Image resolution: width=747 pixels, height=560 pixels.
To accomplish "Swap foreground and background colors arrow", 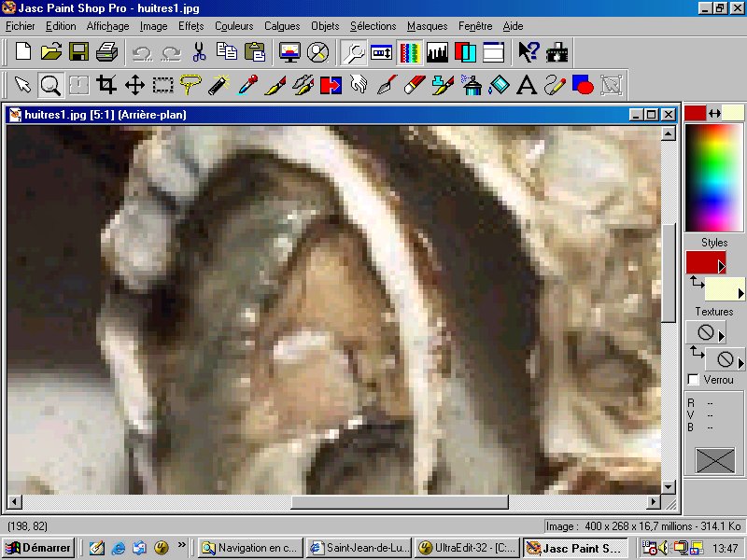I will coord(714,113).
